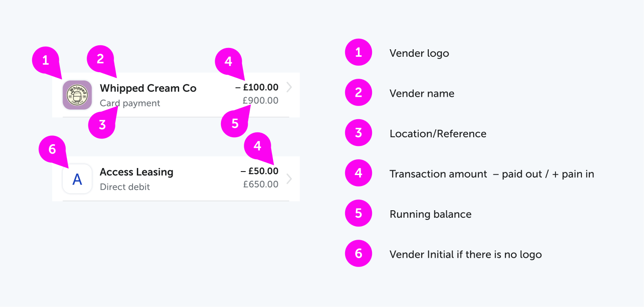Click legend badge 2 beside Vender name
The image size is (644, 307).
point(358,92)
